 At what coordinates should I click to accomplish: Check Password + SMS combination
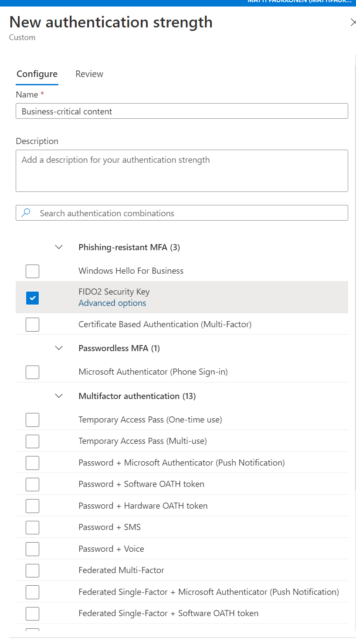32,527
